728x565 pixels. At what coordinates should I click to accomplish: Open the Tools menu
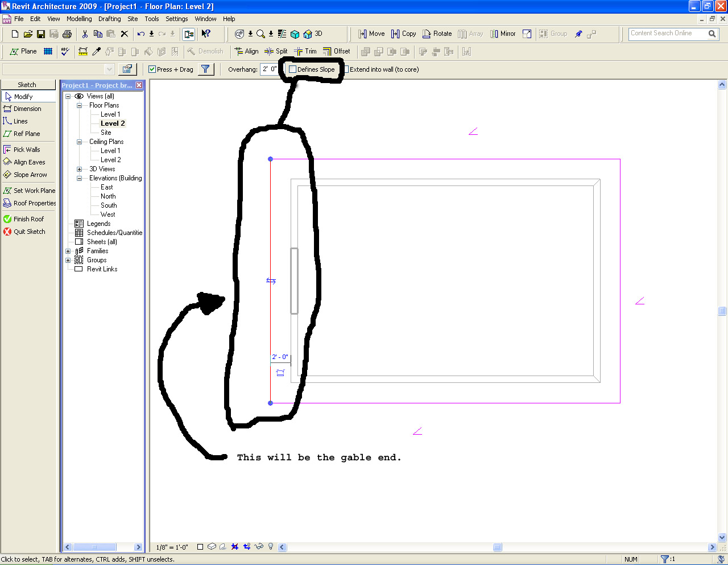click(152, 19)
